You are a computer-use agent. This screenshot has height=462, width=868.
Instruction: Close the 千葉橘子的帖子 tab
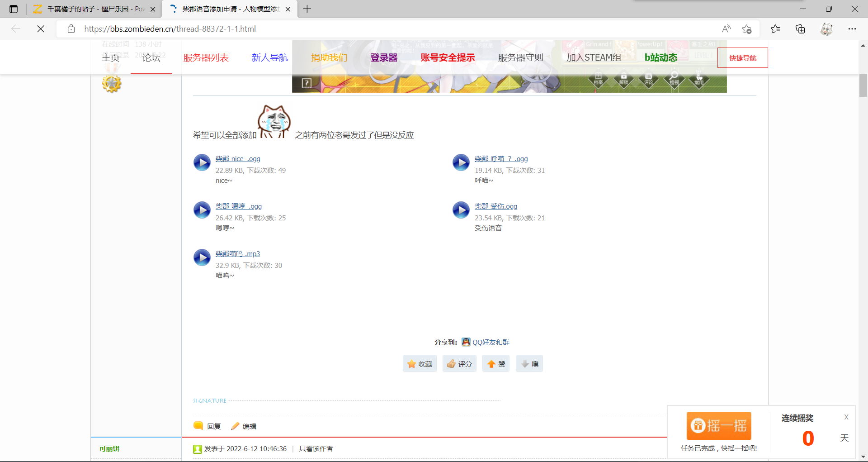point(153,9)
